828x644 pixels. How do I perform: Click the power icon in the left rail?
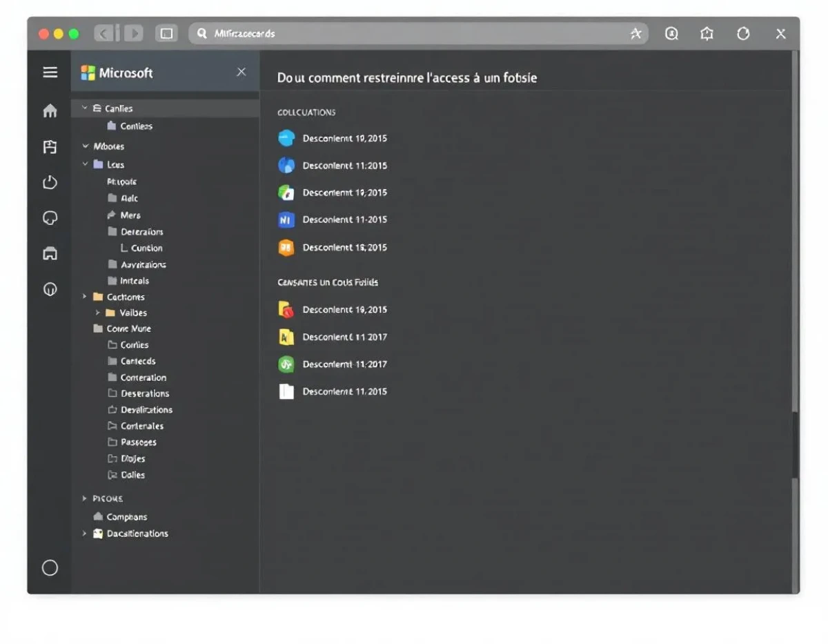pyautogui.click(x=50, y=183)
